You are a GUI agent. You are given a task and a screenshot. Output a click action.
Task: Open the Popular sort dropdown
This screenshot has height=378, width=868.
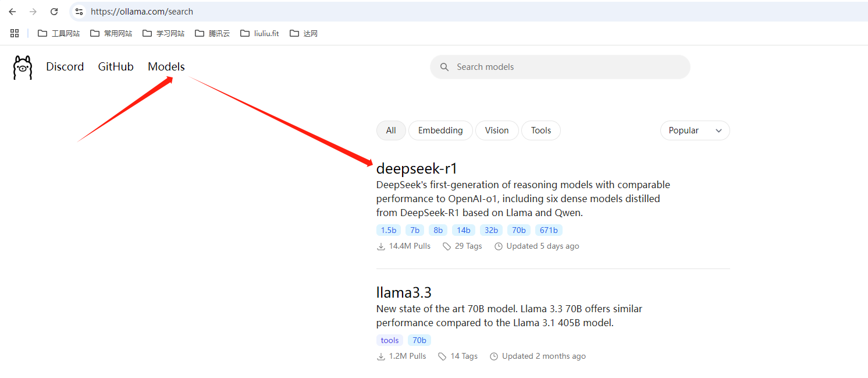695,130
